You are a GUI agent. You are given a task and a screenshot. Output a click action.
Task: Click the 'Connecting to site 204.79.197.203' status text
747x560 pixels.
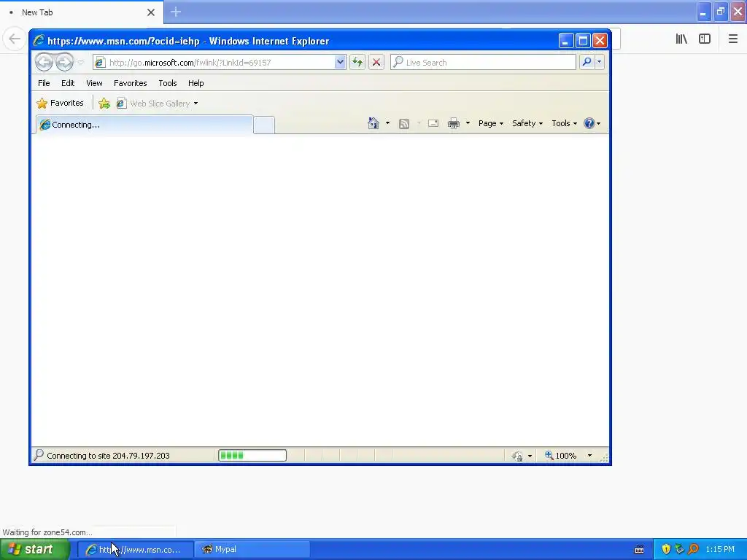coord(108,456)
